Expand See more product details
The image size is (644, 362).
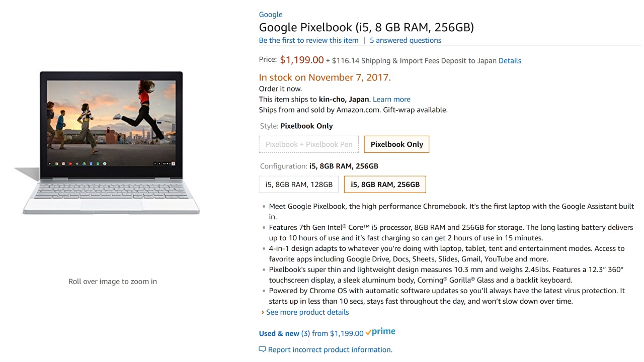tap(307, 312)
